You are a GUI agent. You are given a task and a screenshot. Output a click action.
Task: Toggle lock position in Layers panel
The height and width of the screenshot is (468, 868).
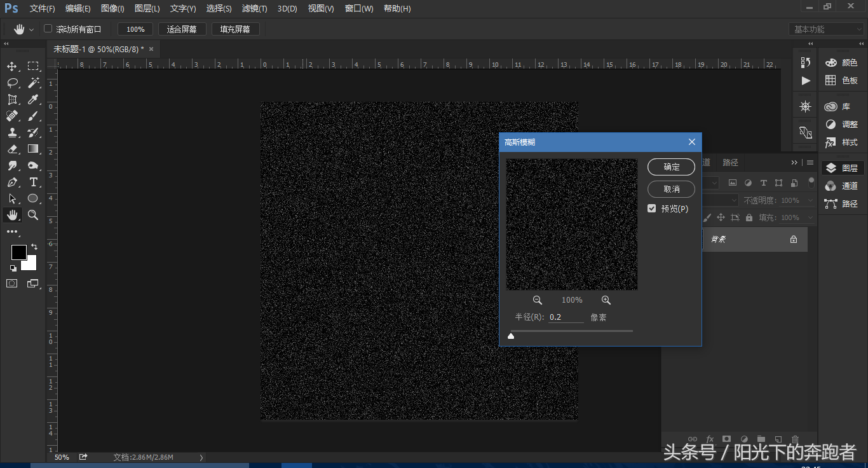[721, 217]
